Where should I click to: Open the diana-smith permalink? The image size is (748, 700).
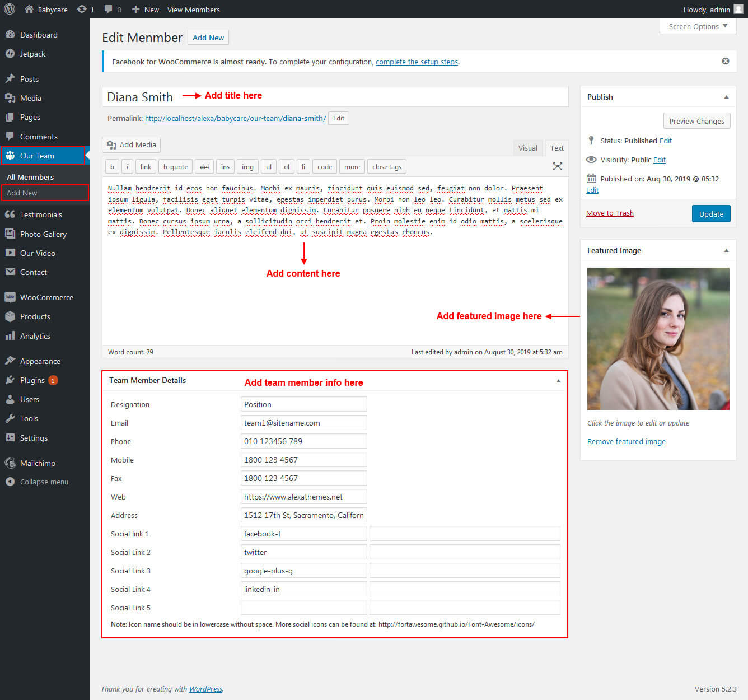point(235,118)
